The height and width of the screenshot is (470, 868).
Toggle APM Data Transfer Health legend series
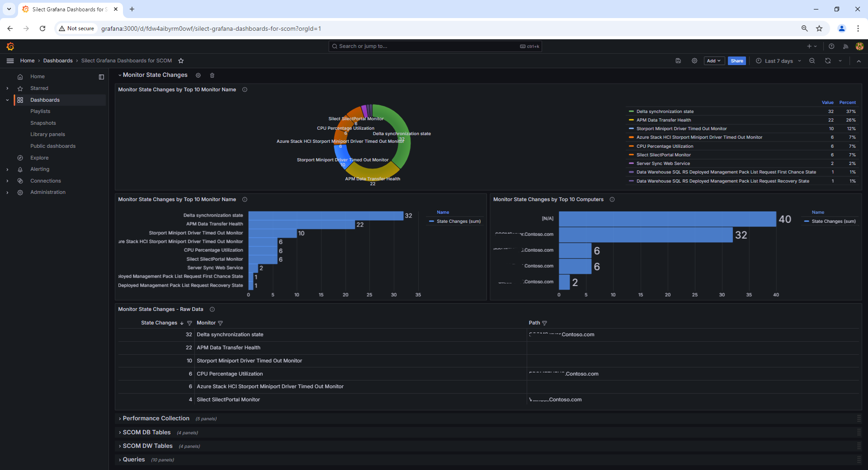tap(663, 120)
